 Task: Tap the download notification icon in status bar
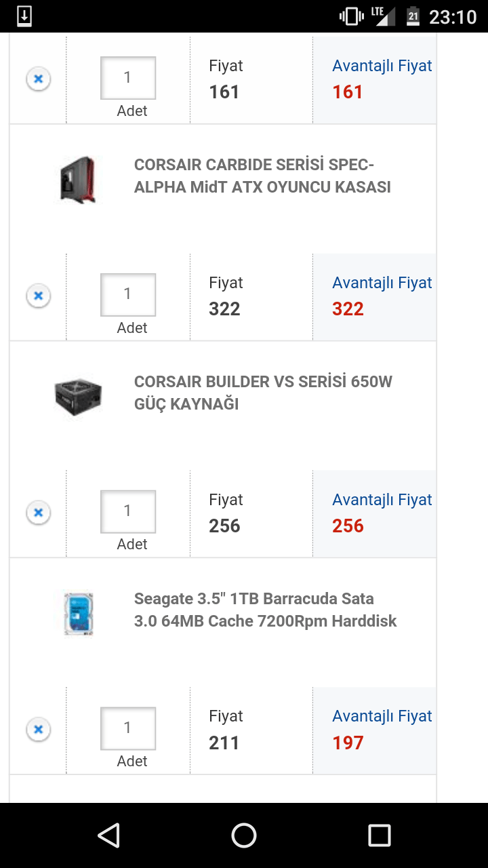[x=24, y=16]
